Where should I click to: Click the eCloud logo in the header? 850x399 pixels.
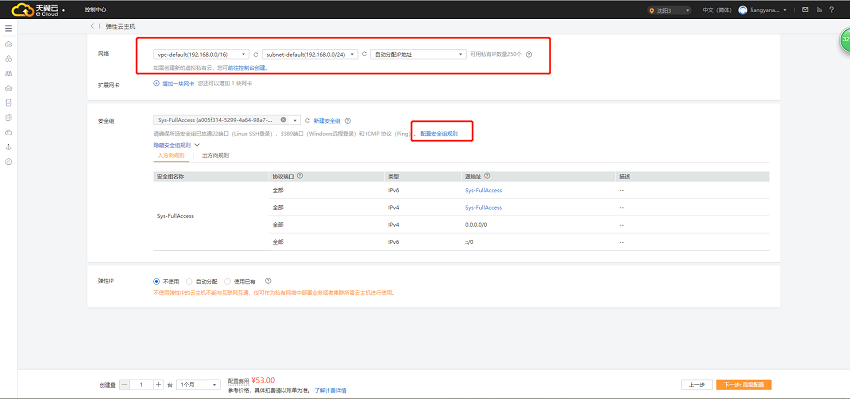(35, 10)
